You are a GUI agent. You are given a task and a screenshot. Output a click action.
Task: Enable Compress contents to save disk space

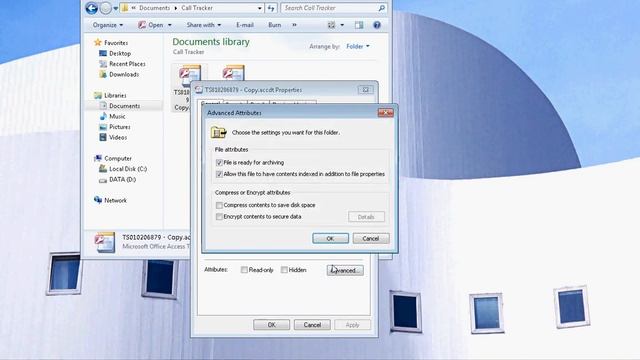point(219,205)
